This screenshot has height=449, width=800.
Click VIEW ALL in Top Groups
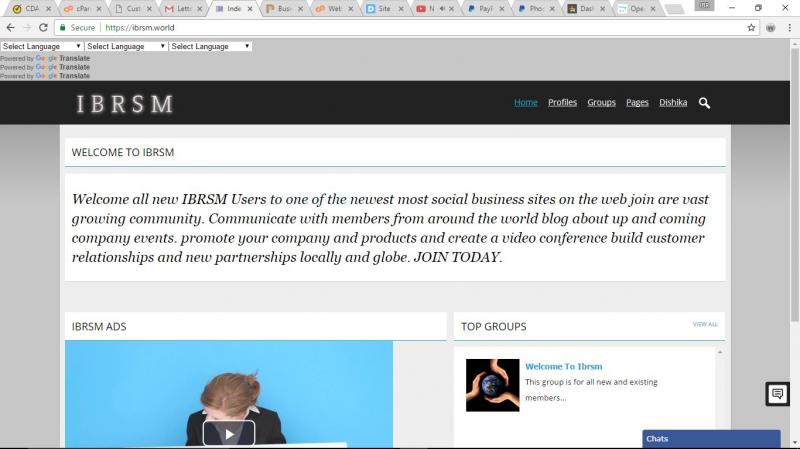pyautogui.click(x=705, y=324)
